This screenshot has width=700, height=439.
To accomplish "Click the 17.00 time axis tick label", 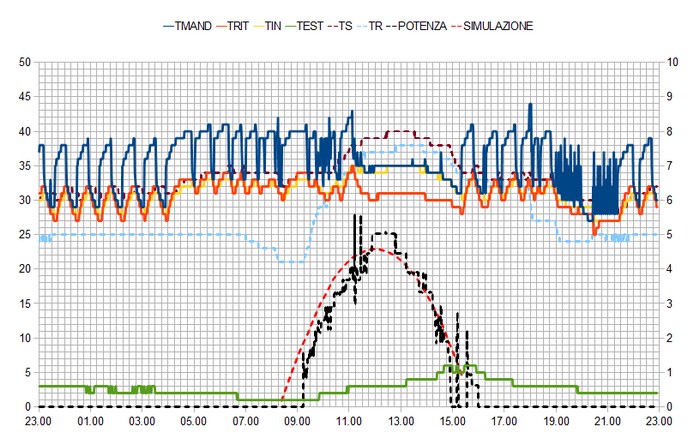I will click(505, 423).
